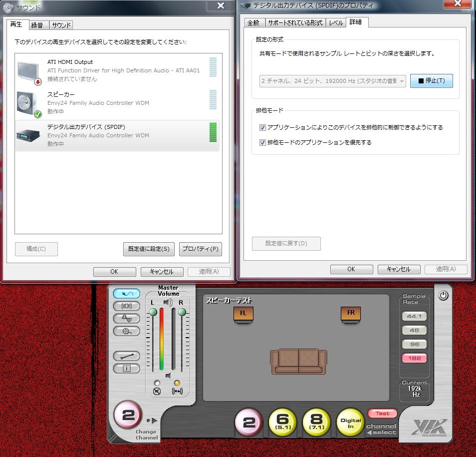Switch to the サウンド tab
This screenshot has height=457, width=476.
click(x=61, y=25)
